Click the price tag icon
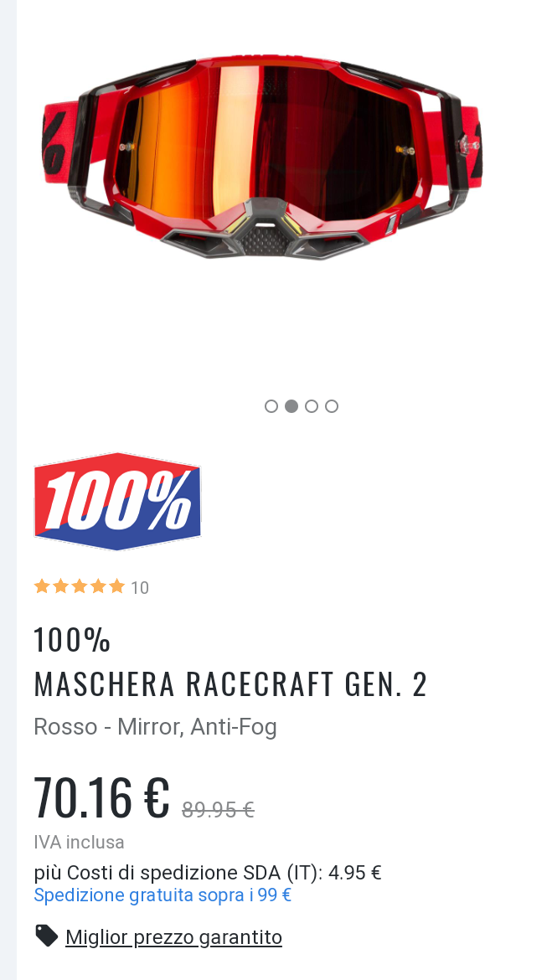This screenshot has height=980, width=552. tap(46, 936)
